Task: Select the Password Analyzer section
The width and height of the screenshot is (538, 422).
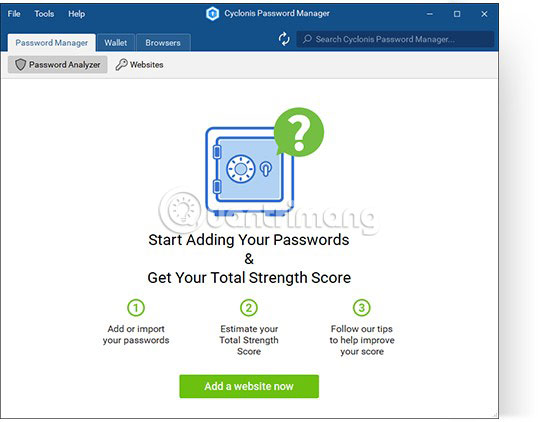Action: click(58, 65)
